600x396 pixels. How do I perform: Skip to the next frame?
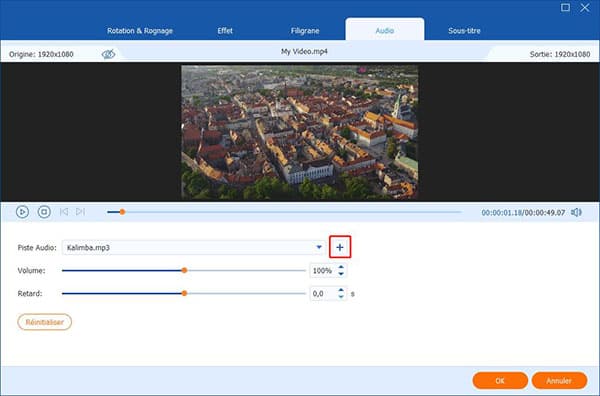click(x=80, y=212)
